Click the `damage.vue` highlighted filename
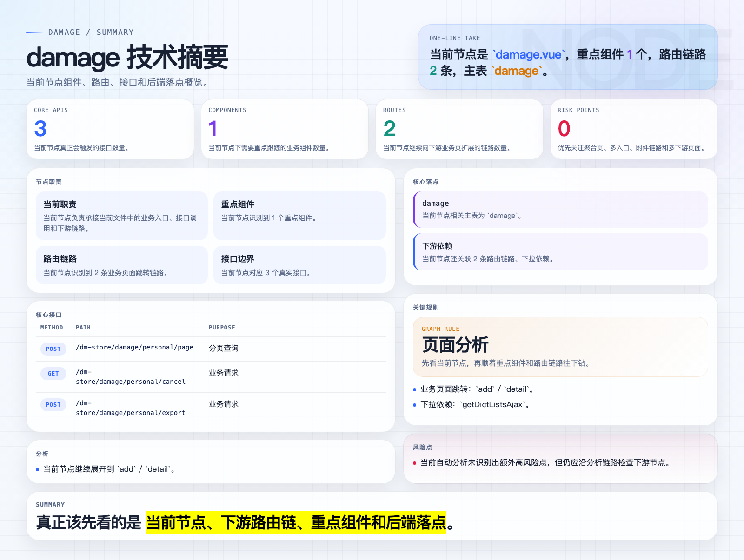The height and width of the screenshot is (560, 744). coord(529,54)
